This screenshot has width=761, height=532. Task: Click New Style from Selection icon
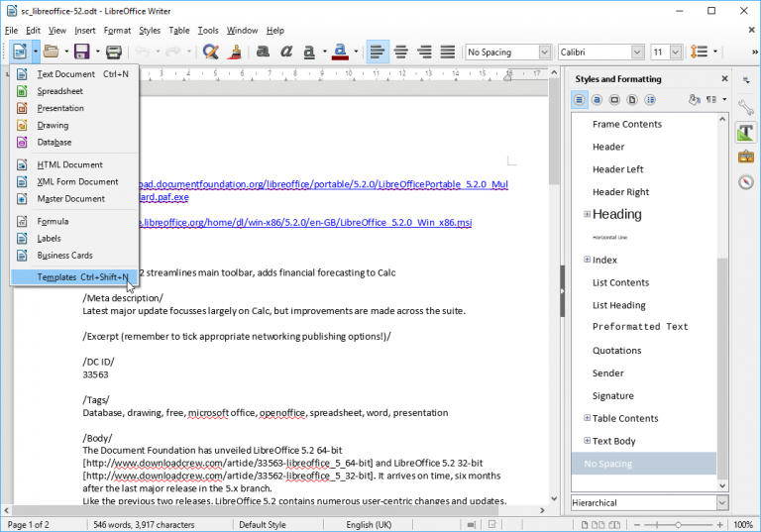[711, 99]
